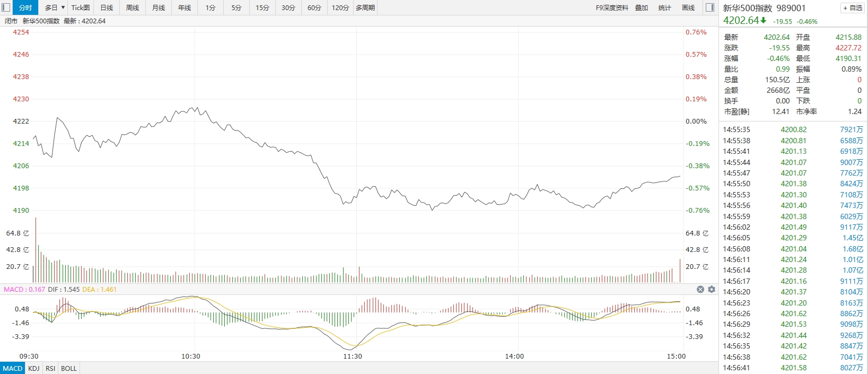Select the BOLL indicator tab

point(69,368)
